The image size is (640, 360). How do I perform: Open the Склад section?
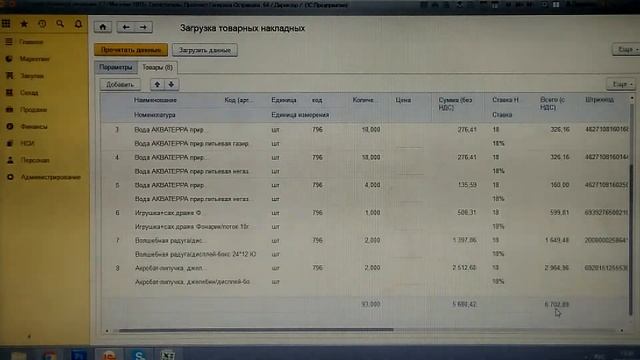pos(29,93)
